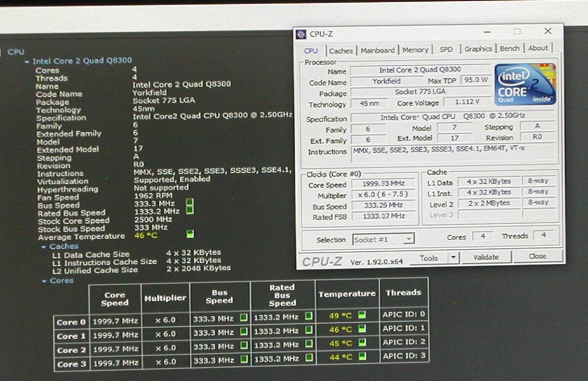588x381 pixels.
Task: Click the Threads count field in CPU-Z
Action: pos(543,235)
